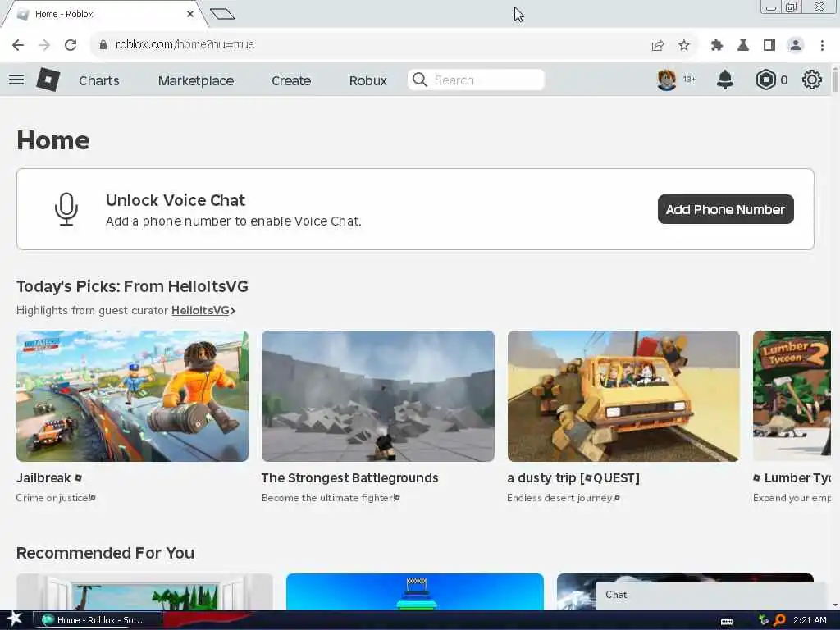Open the notifications bell
Screen dimensions: 840x630
click(x=725, y=80)
